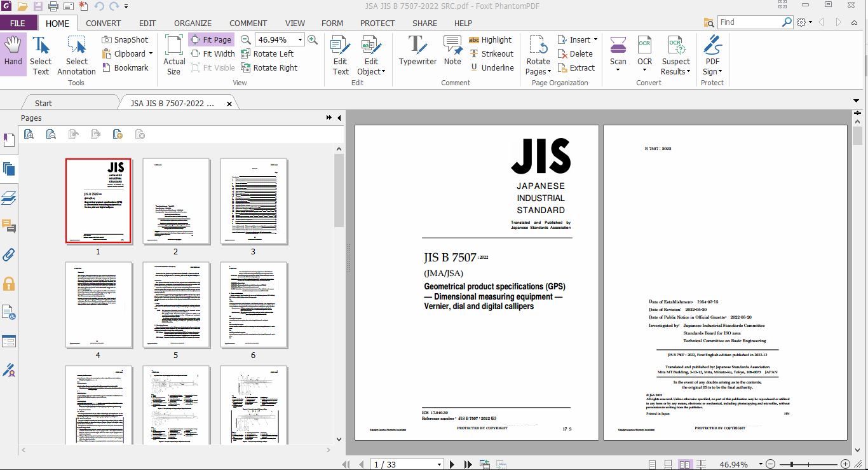Rotate the view right
868x470 pixels.
(269, 67)
